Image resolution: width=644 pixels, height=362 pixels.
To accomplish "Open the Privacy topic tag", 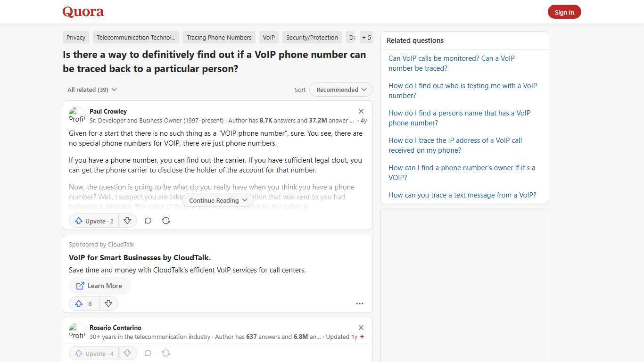I will (x=75, y=37).
